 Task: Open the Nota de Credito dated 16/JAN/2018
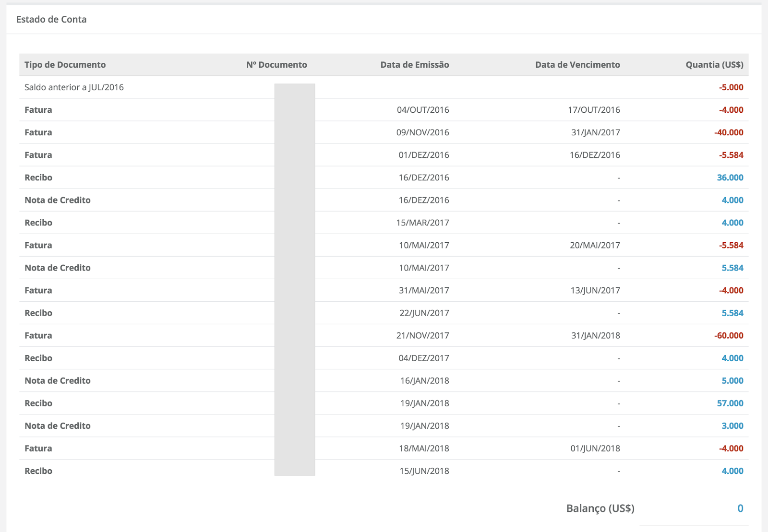click(58, 380)
